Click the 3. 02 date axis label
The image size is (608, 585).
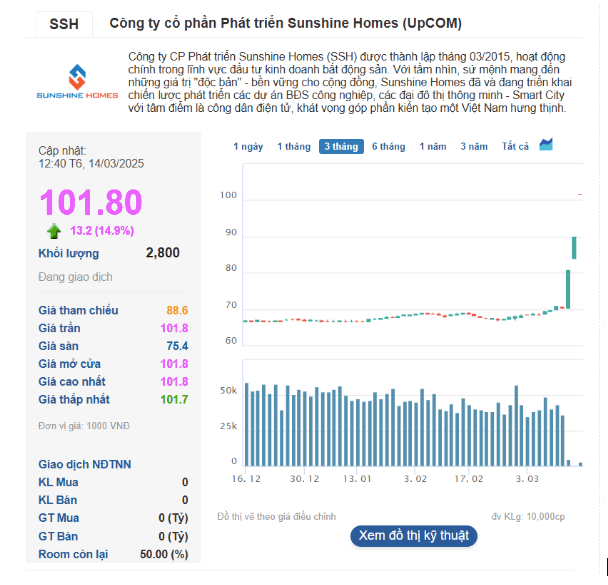pos(415,479)
